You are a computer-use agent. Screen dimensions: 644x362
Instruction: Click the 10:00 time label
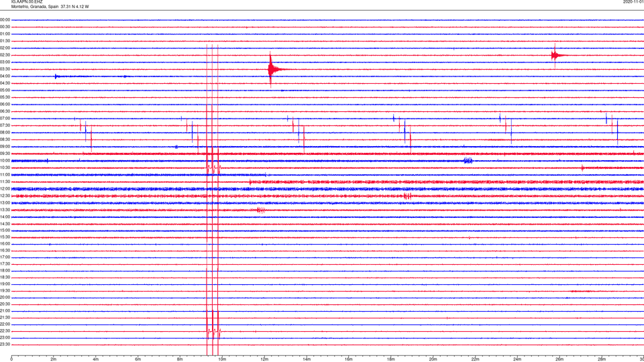5,160
